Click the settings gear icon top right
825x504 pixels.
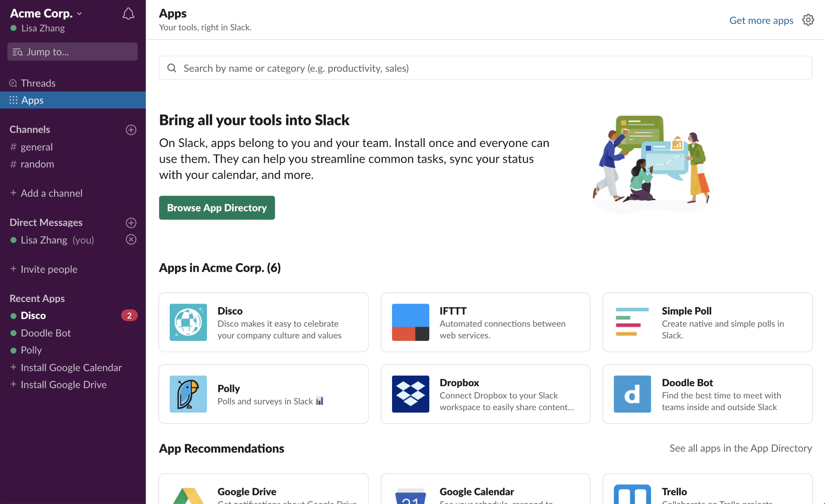pos(808,19)
